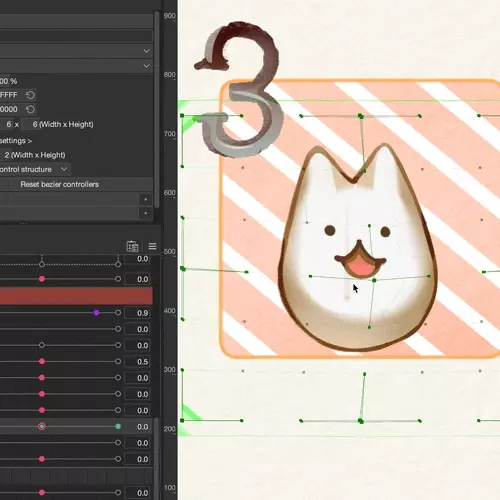The width and height of the screenshot is (500, 500).
Task: Click the parameter clipboard list icon
Action: 132,246
